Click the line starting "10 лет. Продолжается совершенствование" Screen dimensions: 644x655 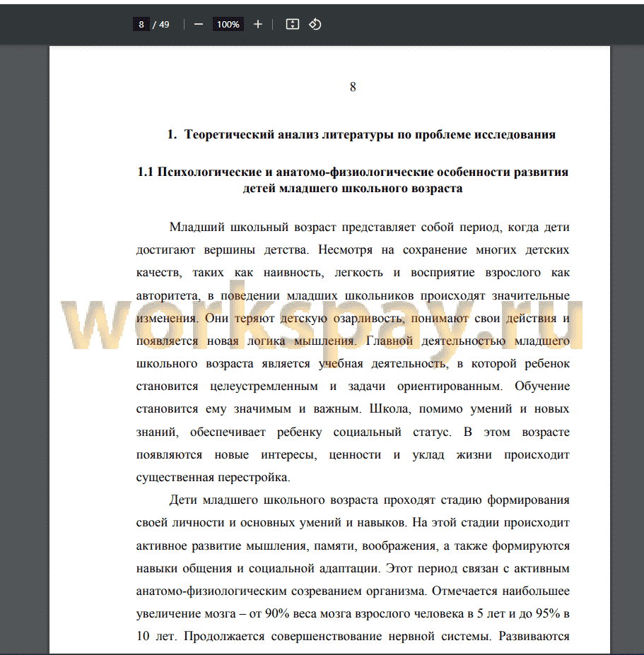353,636
